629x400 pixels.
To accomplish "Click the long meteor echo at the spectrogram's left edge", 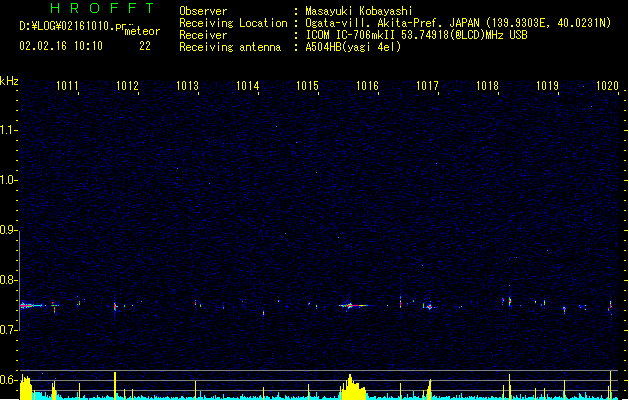I will pos(32,306).
